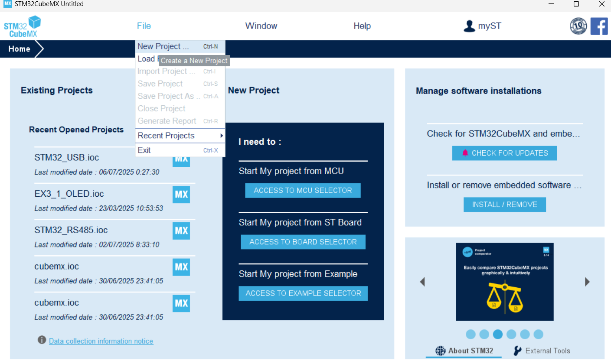Image resolution: width=611 pixels, height=364 pixels.
Task: Switch to the External Tools tab
Action: pos(542,351)
